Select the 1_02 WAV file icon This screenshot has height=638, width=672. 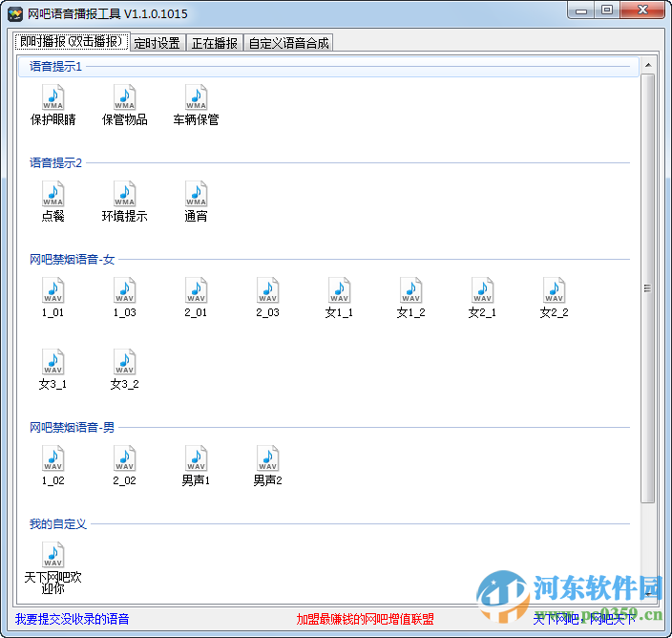[52, 458]
